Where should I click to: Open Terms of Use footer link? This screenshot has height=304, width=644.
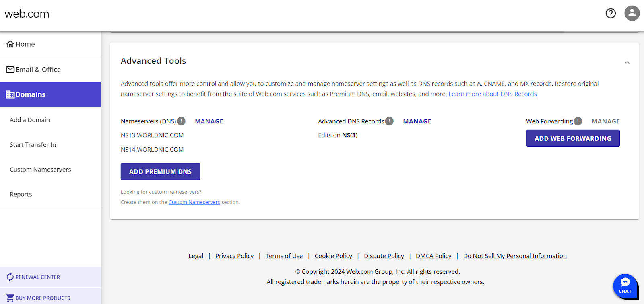click(x=284, y=256)
